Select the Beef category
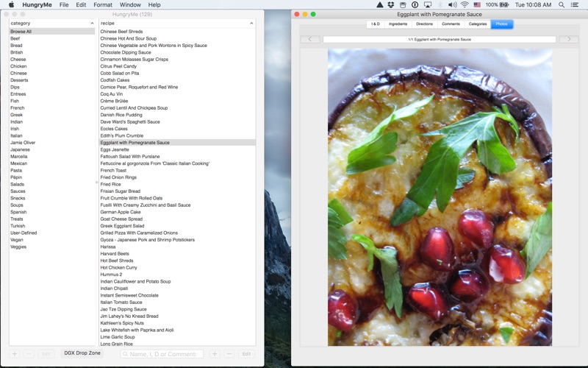The height and width of the screenshot is (368, 588). (x=51, y=38)
